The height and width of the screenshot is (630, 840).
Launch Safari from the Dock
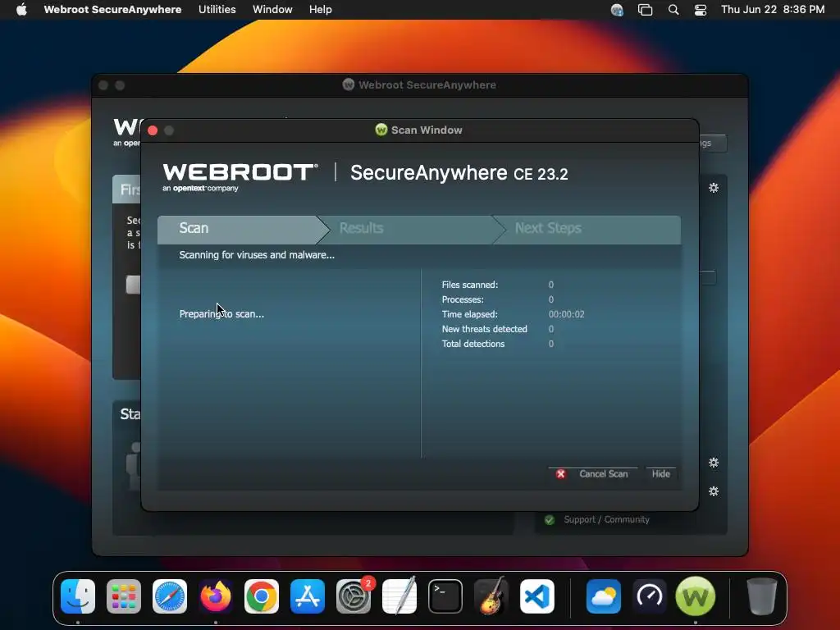(x=170, y=596)
